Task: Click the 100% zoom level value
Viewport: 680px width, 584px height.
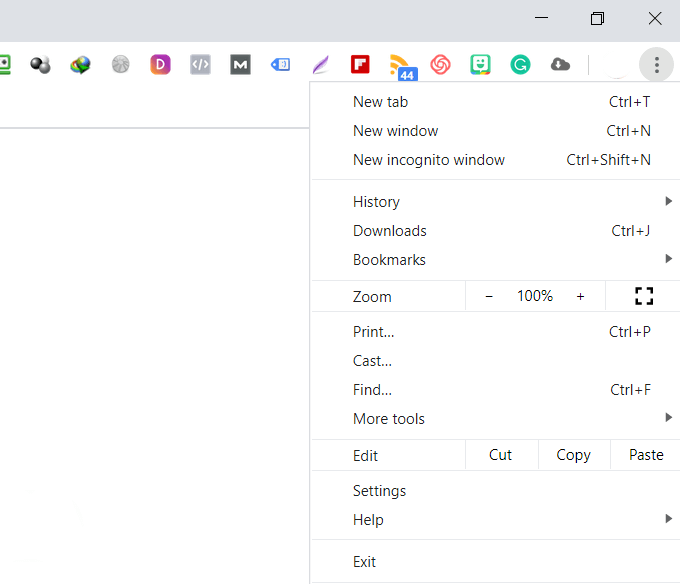Action: [535, 296]
